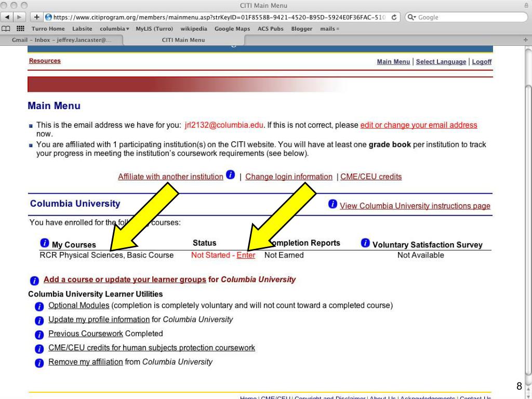Click info icon beside Add a course link

(x=34, y=281)
